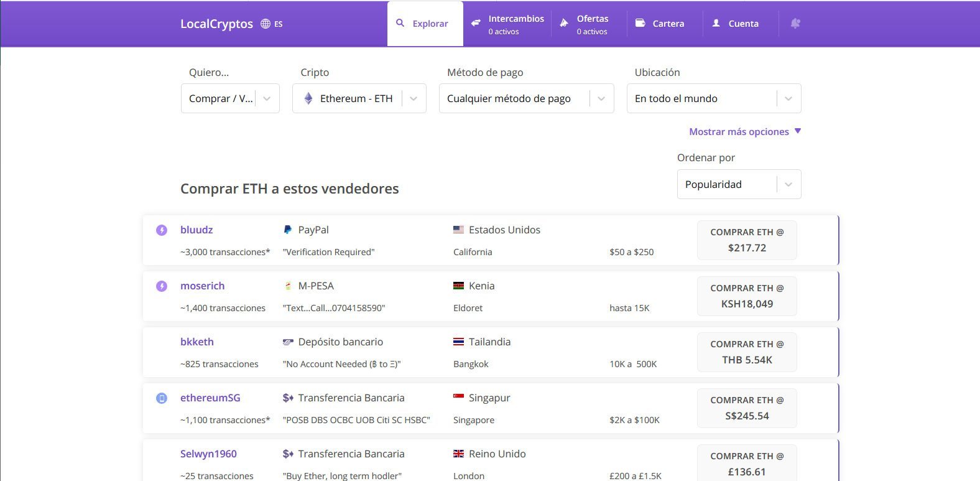Click Comprar ETH @ £136.61 button
The width and height of the screenshot is (980, 481).
[747, 462]
